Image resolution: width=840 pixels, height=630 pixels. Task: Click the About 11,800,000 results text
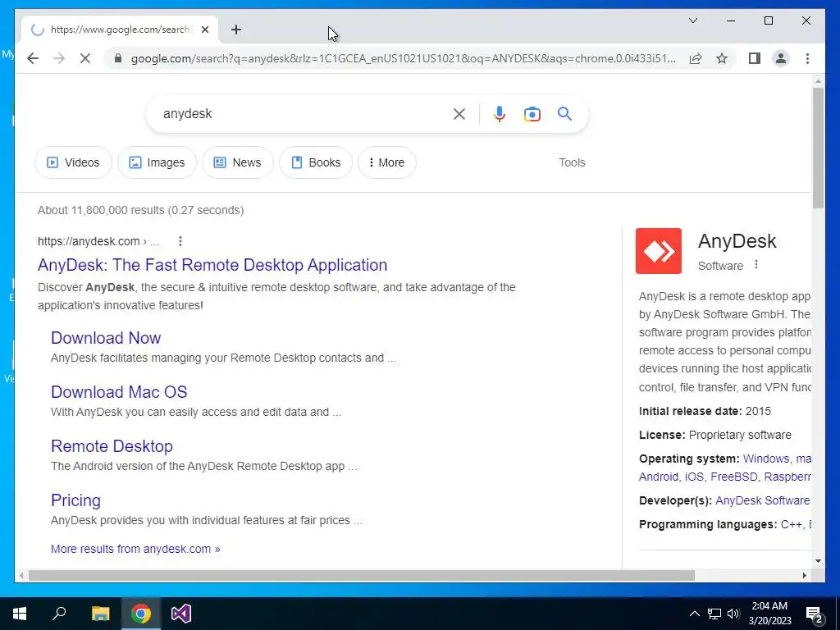pos(140,210)
